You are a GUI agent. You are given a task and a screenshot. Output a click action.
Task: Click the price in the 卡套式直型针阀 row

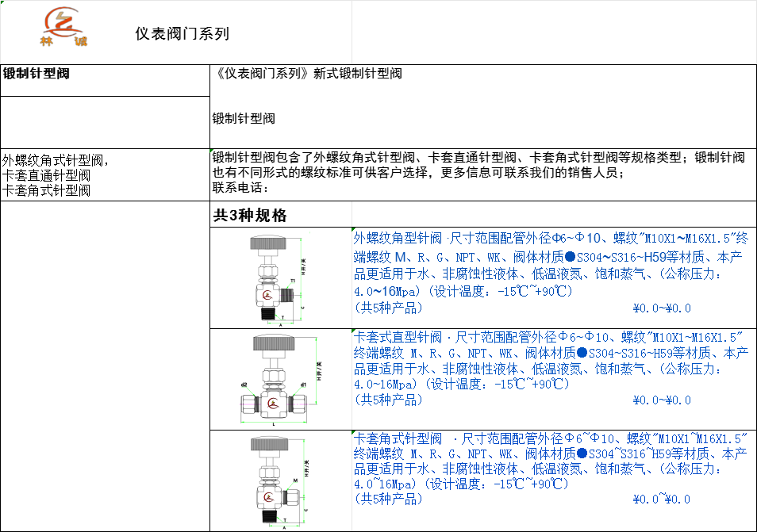pyautogui.click(x=661, y=400)
